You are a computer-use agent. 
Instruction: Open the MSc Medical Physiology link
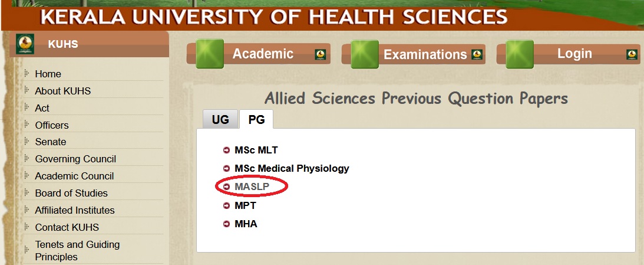[x=292, y=168]
